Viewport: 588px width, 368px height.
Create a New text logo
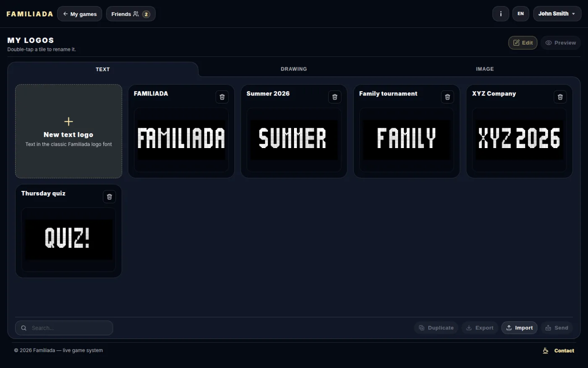(x=68, y=131)
